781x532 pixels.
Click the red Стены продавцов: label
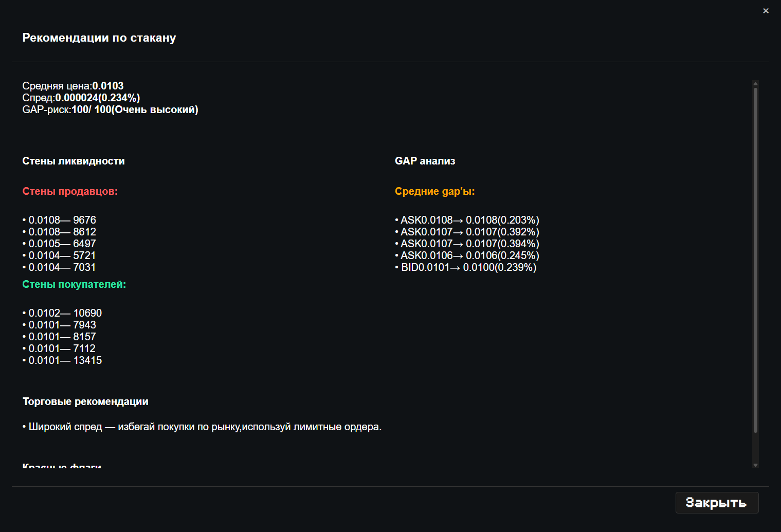(70, 191)
